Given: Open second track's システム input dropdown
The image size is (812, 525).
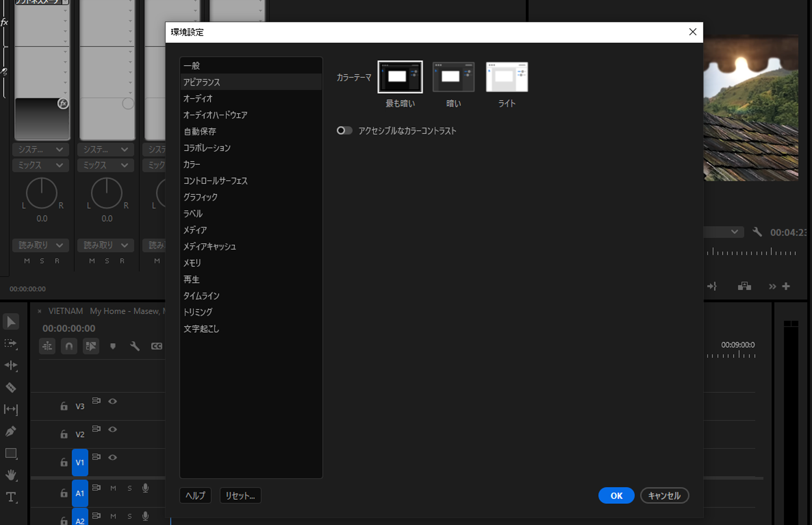Looking at the screenshot, I should (106, 150).
